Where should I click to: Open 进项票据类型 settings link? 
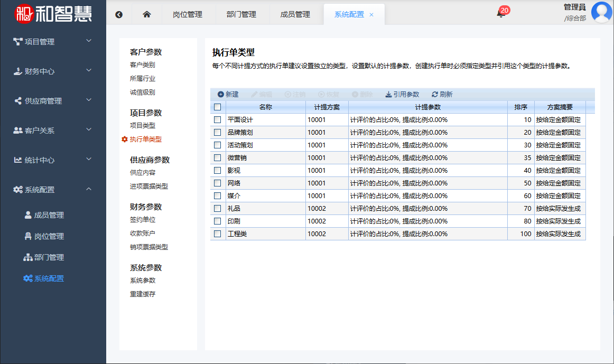point(149,186)
